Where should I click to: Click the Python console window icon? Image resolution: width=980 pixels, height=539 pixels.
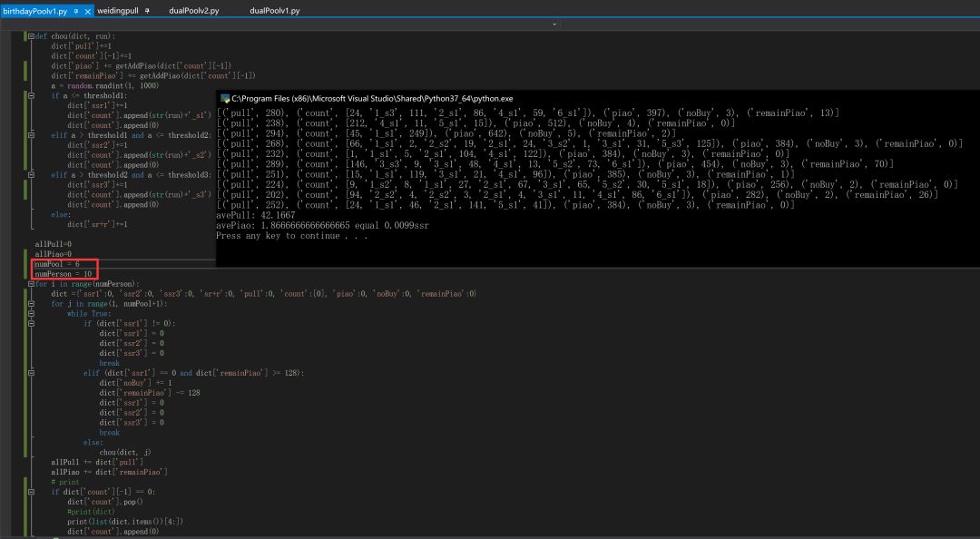(225, 98)
